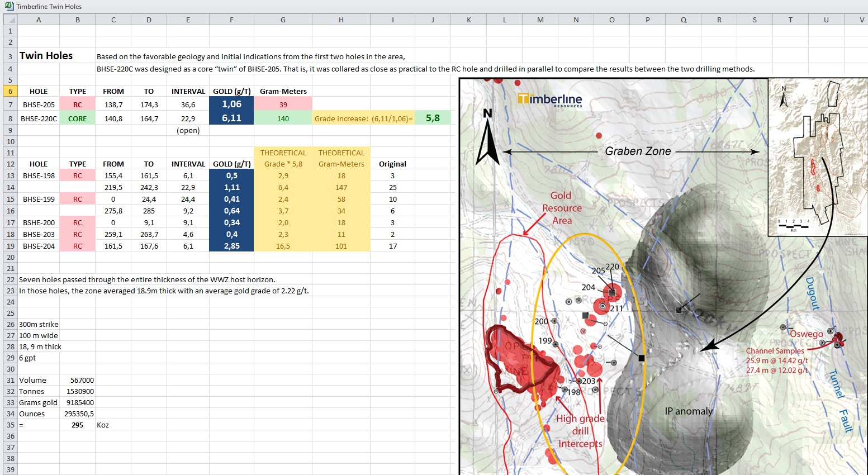This screenshot has height=475, width=868.
Task: Select the 6,11 gold grade cell
Action: click(231, 118)
